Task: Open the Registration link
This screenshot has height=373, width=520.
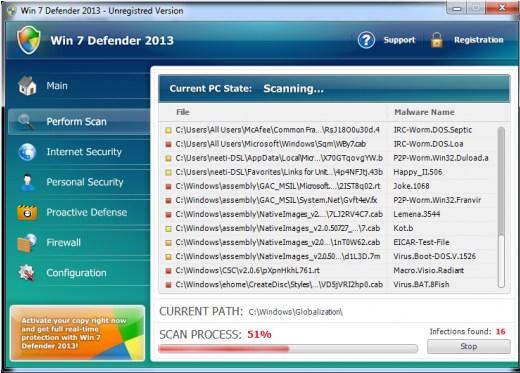Action: (x=479, y=40)
